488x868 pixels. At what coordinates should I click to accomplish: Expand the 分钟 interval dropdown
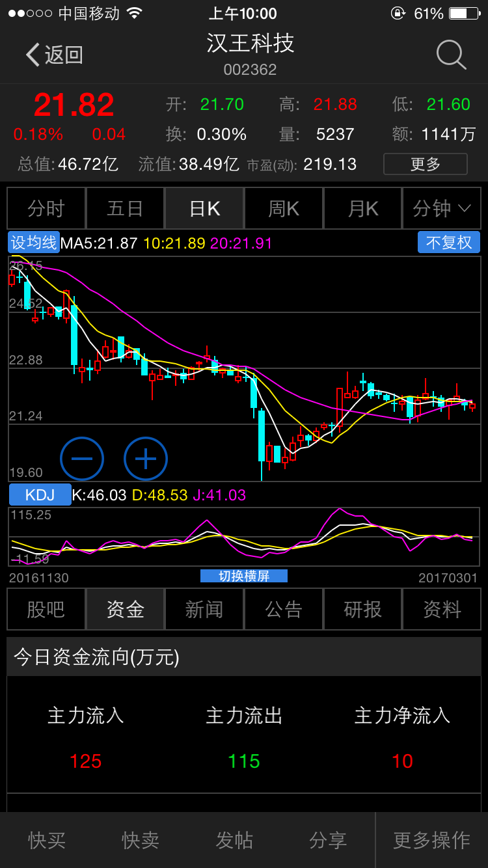442,209
